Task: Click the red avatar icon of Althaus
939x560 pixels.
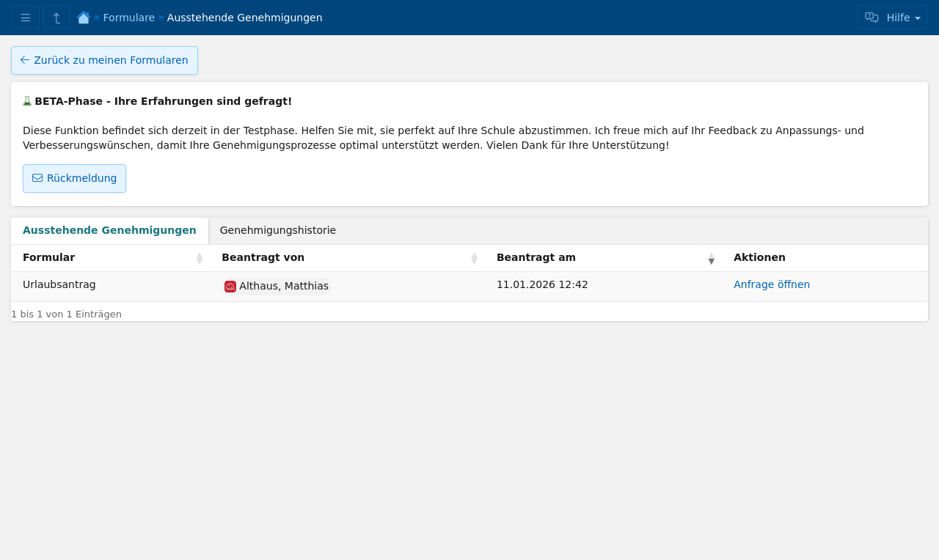Action: coord(230,287)
